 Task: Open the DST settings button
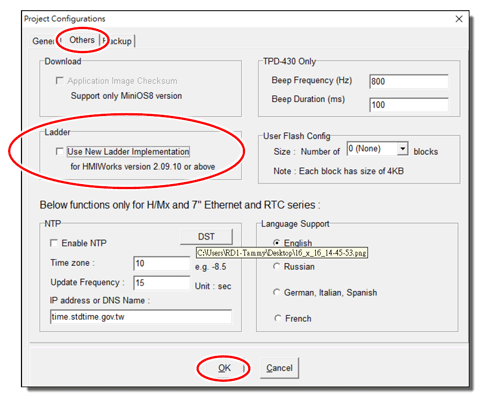206,237
